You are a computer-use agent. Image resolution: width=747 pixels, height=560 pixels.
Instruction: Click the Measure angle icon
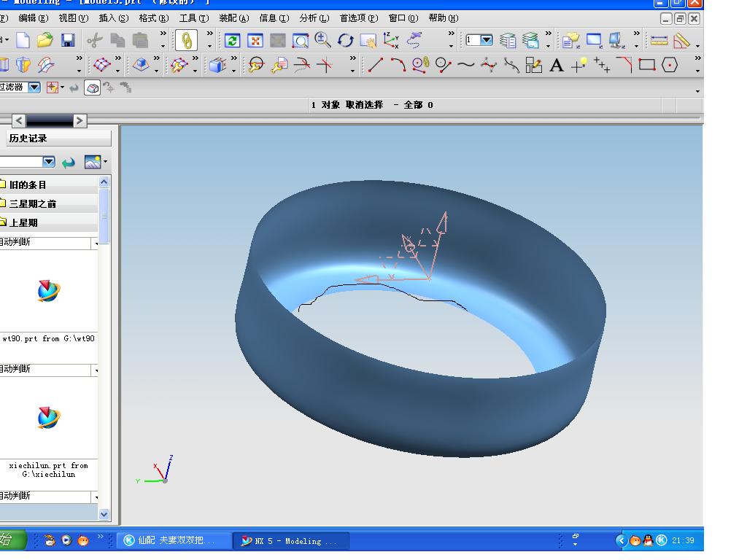(682, 41)
